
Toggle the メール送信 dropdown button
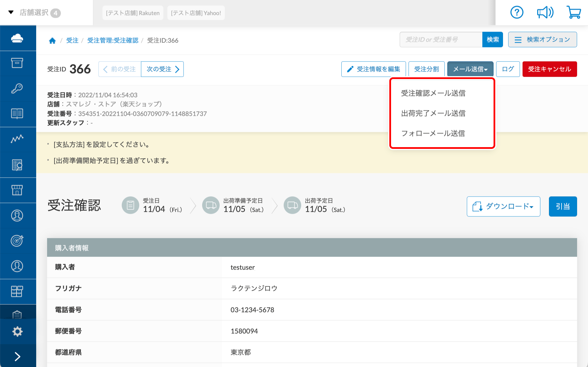pyautogui.click(x=470, y=69)
